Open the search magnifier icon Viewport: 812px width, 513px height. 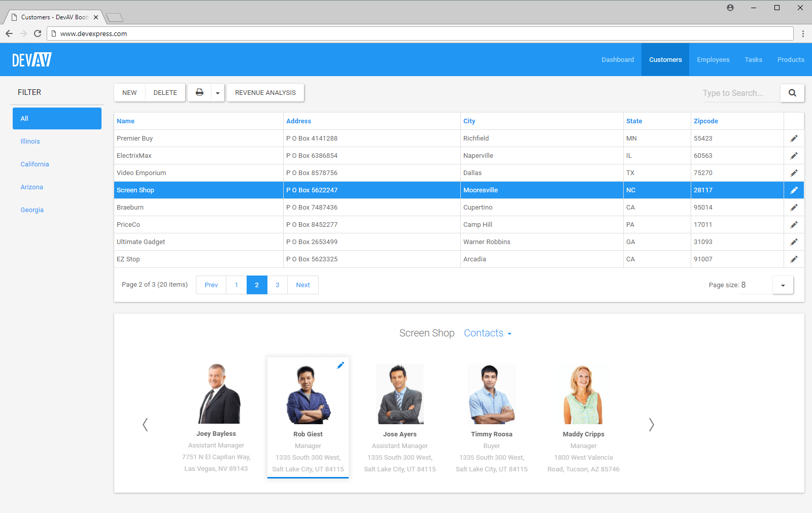[792, 93]
